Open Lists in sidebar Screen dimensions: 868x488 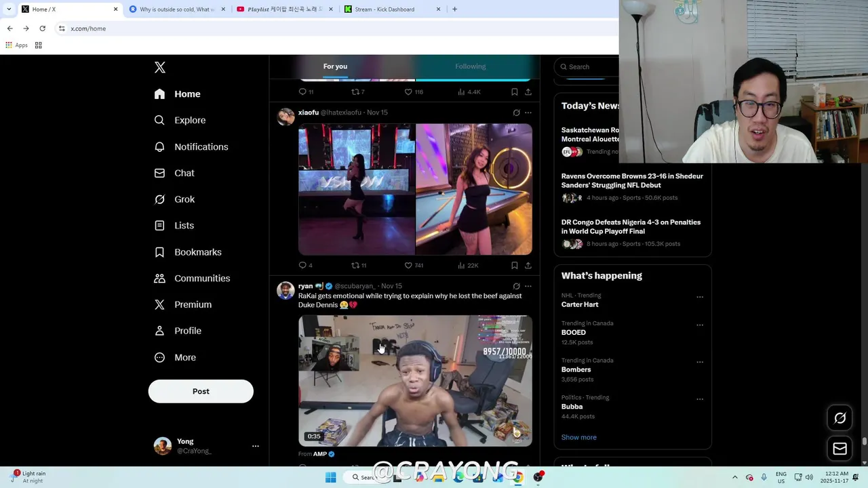point(174,226)
